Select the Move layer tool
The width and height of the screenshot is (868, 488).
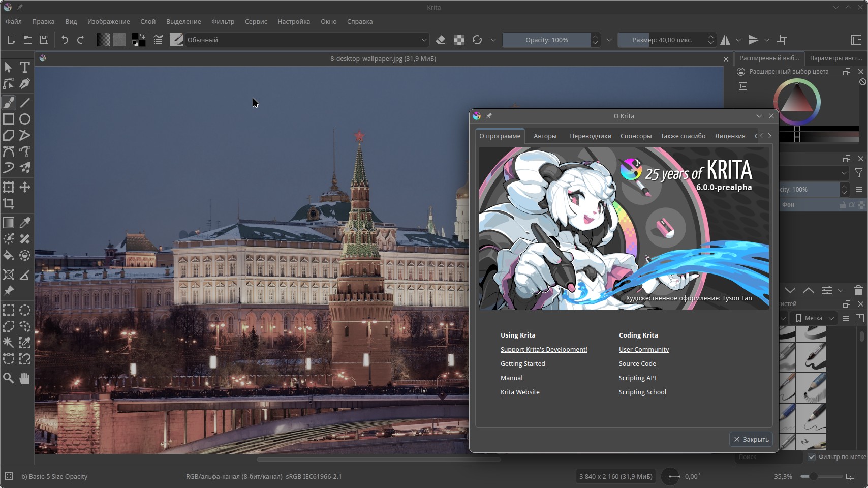(x=24, y=187)
